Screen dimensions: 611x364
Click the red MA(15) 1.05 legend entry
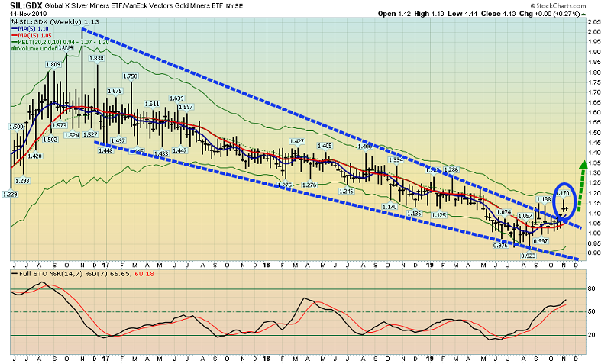coord(32,35)
